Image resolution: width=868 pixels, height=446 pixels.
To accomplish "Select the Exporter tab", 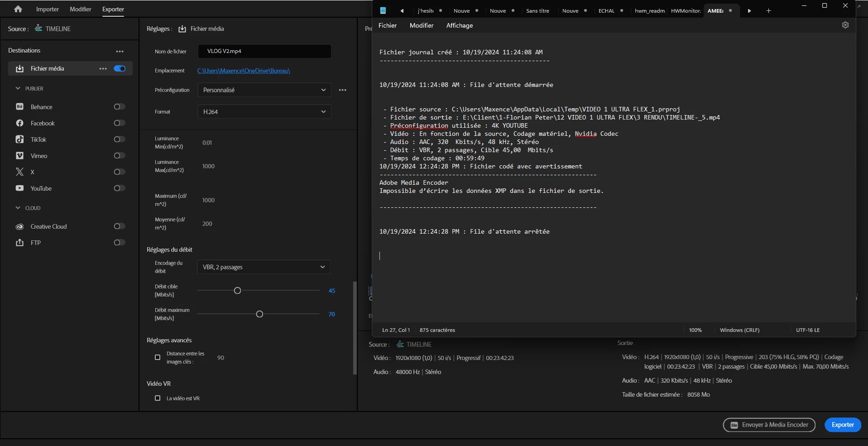I will point(113,9).
